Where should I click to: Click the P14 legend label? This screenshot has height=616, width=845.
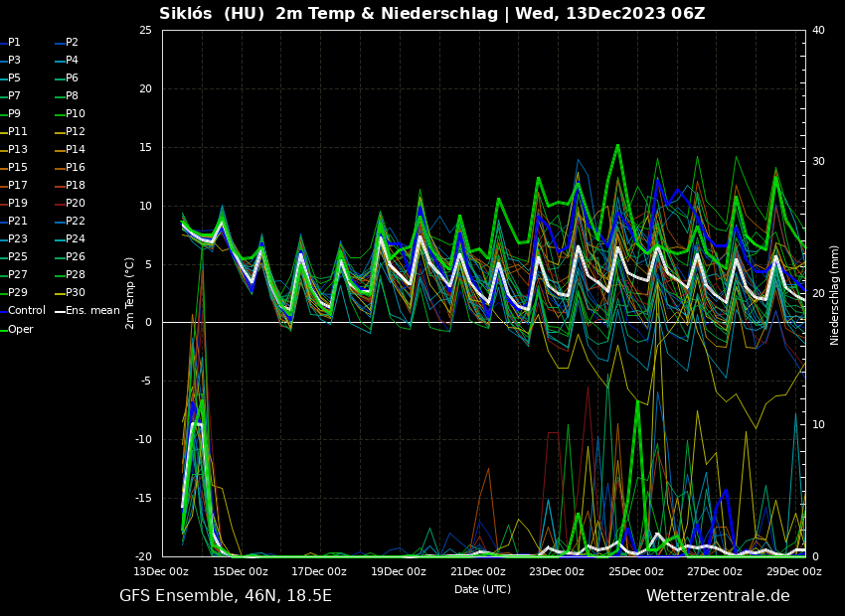coord(75,150)
